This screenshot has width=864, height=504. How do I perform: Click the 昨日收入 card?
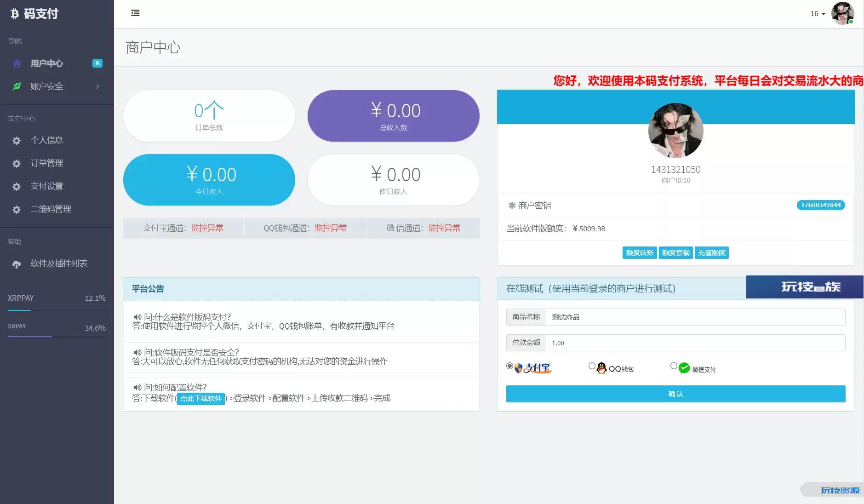coord(394,180)
